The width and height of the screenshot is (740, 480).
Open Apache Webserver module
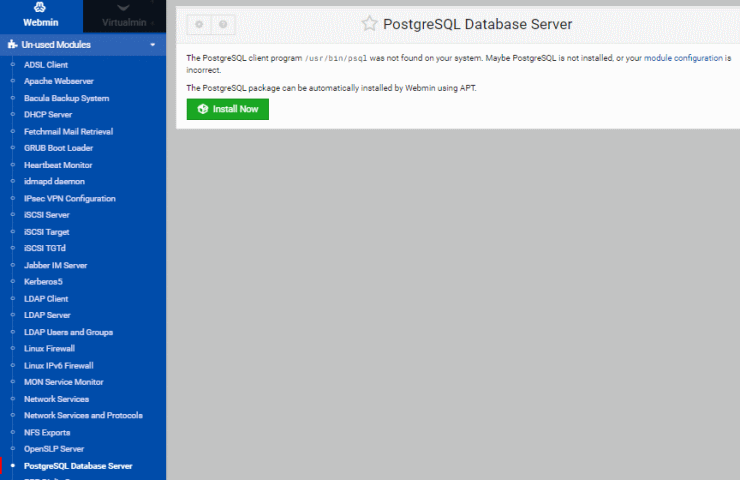pos(59,81)
